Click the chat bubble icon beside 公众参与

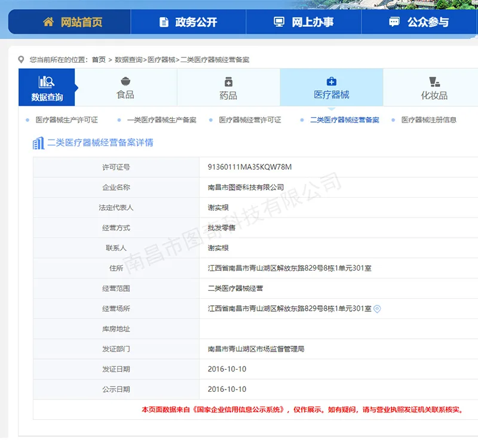point(394,22)
